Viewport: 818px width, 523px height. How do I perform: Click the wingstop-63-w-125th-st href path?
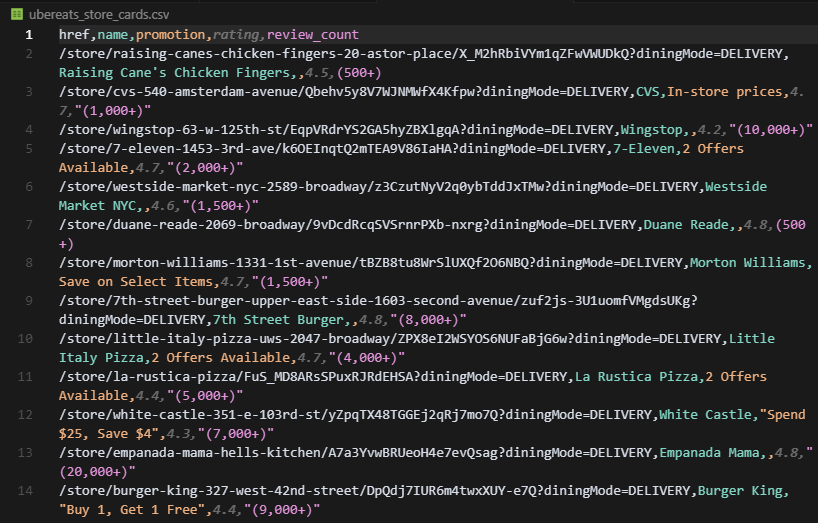(x=336, y=129)
